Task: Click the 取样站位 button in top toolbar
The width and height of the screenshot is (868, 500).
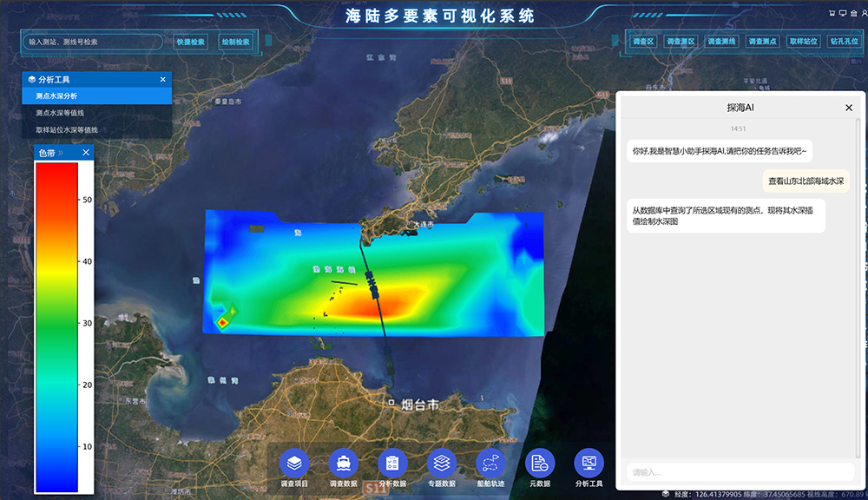Action: point(804,41)
